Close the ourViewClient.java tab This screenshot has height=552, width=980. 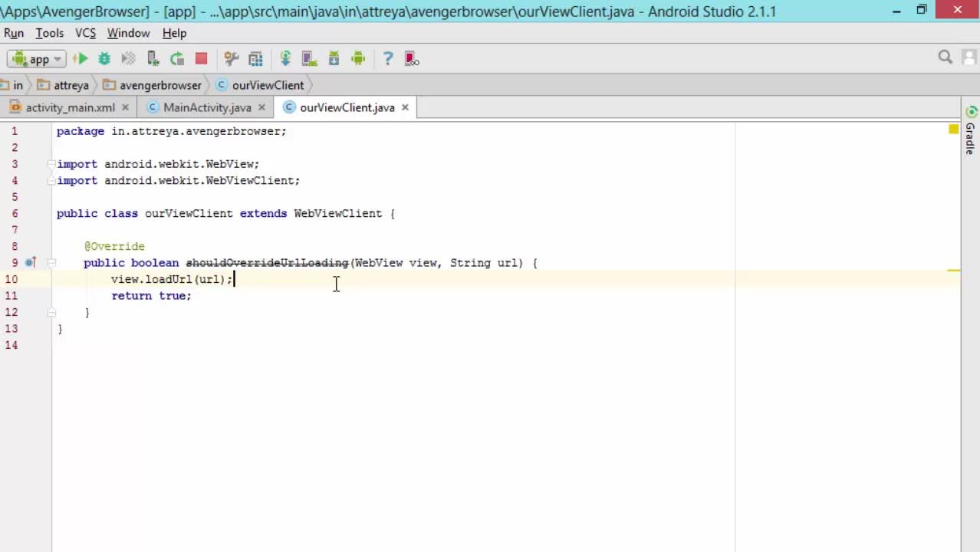click(405, 107)
